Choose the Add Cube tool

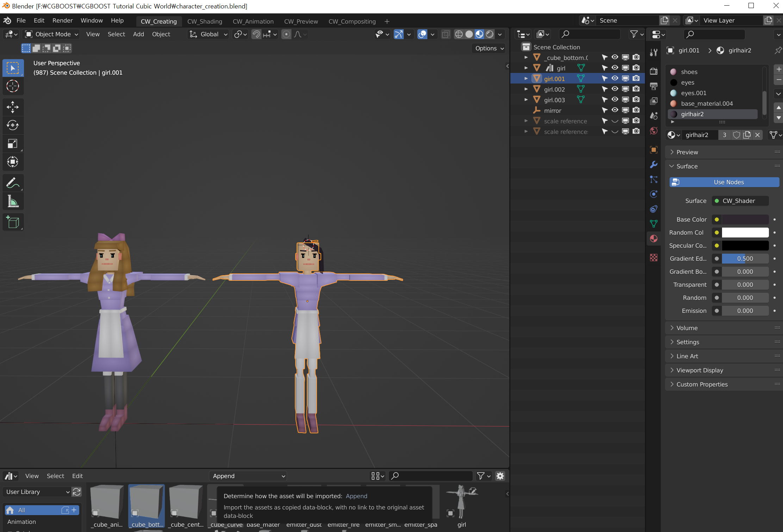click(13, 222)
